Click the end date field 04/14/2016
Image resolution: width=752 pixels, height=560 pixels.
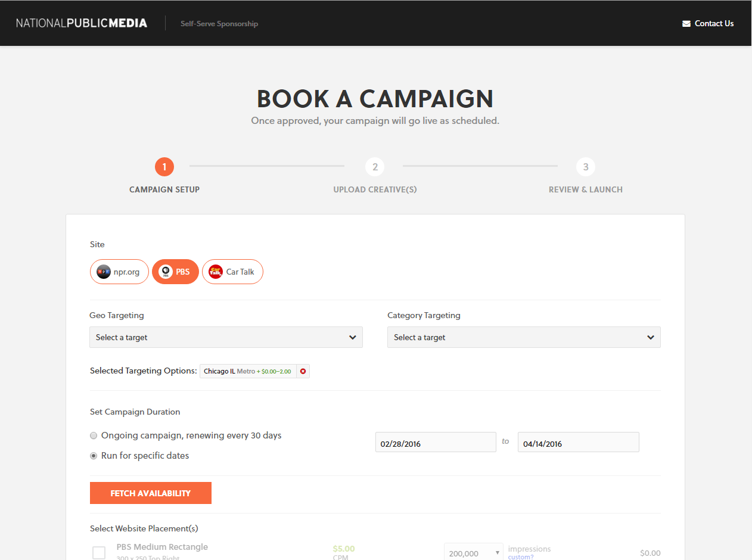[x=579, y=442]
